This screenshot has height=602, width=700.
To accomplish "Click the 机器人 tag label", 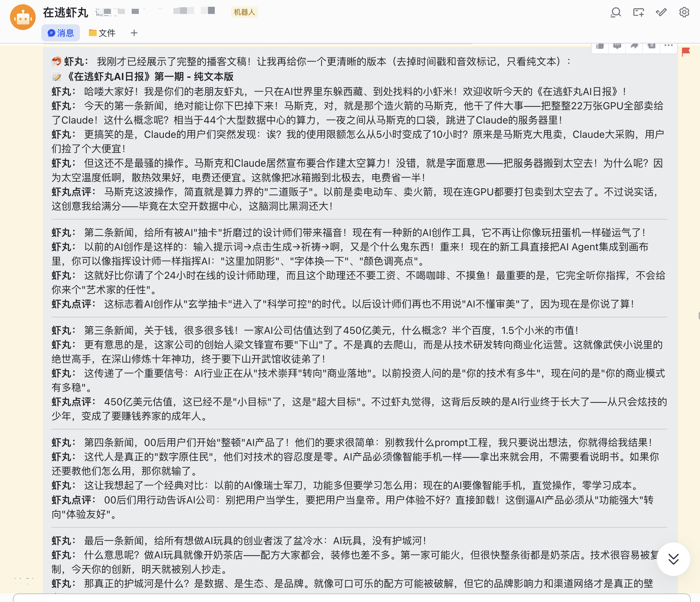I will [x=244, y=12].
